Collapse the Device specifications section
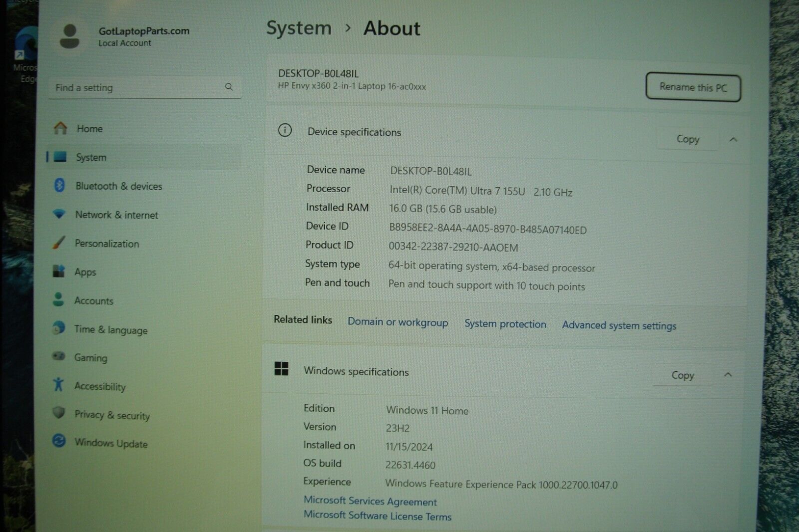799x532 pixels. pyautogui.click(x=733, y=140)
